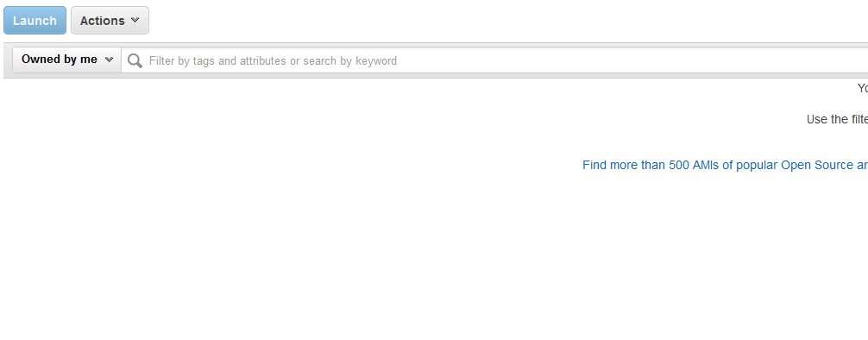The height and width of the screenshot is (340, 868).
Task: Choose the Owned by me ownership selector
Action: click(67, 60)
